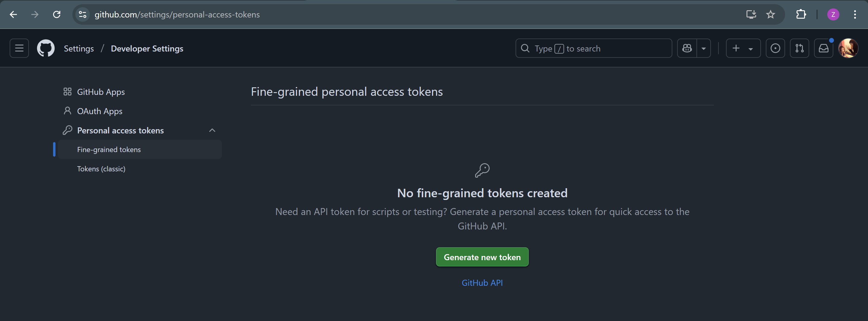Collapse the Personal access tokens section

pyautogui.click(x=212, y=131)
